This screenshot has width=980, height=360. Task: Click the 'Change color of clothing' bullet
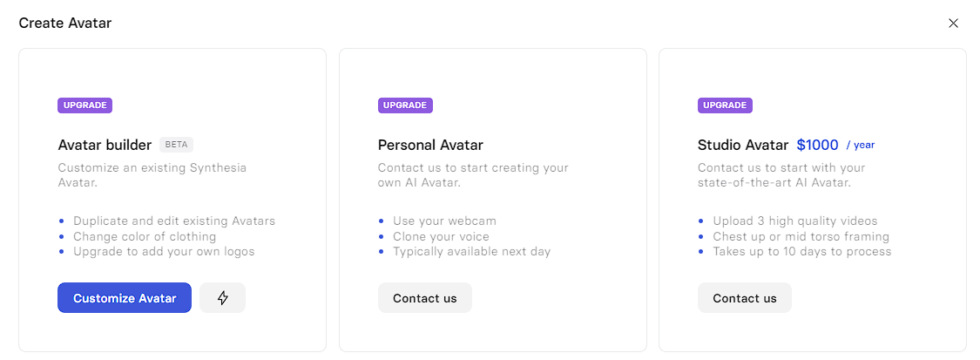[145, 236]
